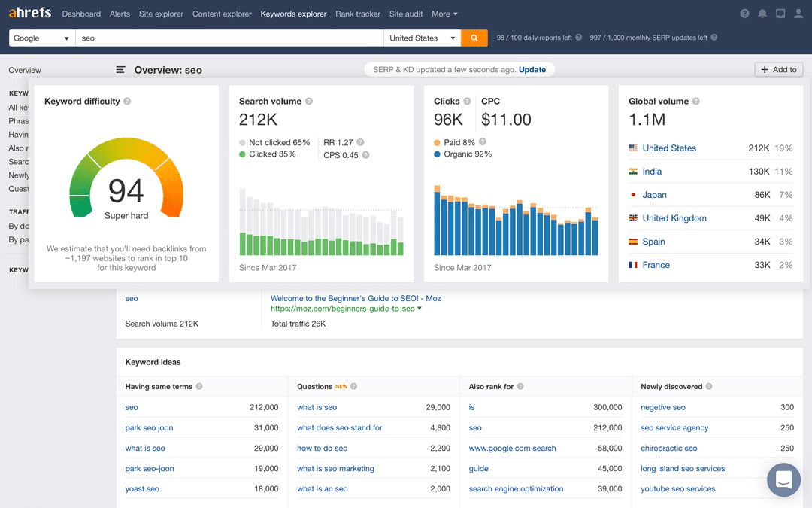Open Site explorer in the top navigation
The height and width of the screenshot is (508, 812).
coord(161,14)
